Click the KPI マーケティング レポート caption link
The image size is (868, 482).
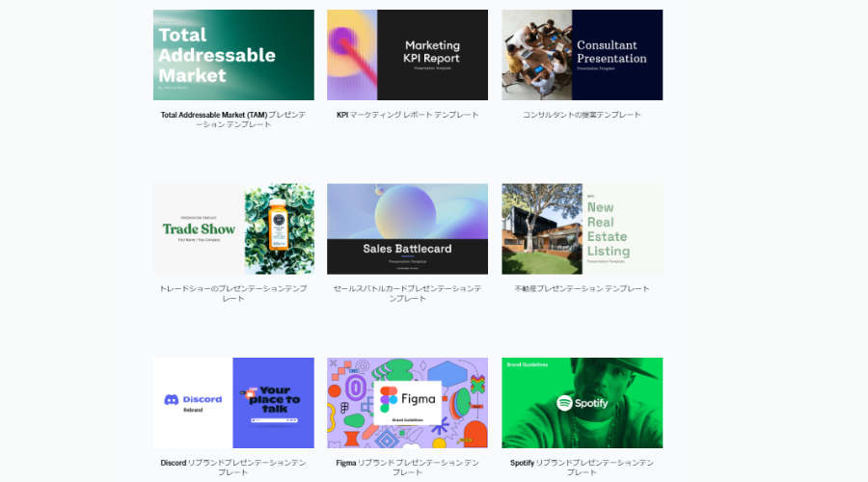click(x=407, y=115)
